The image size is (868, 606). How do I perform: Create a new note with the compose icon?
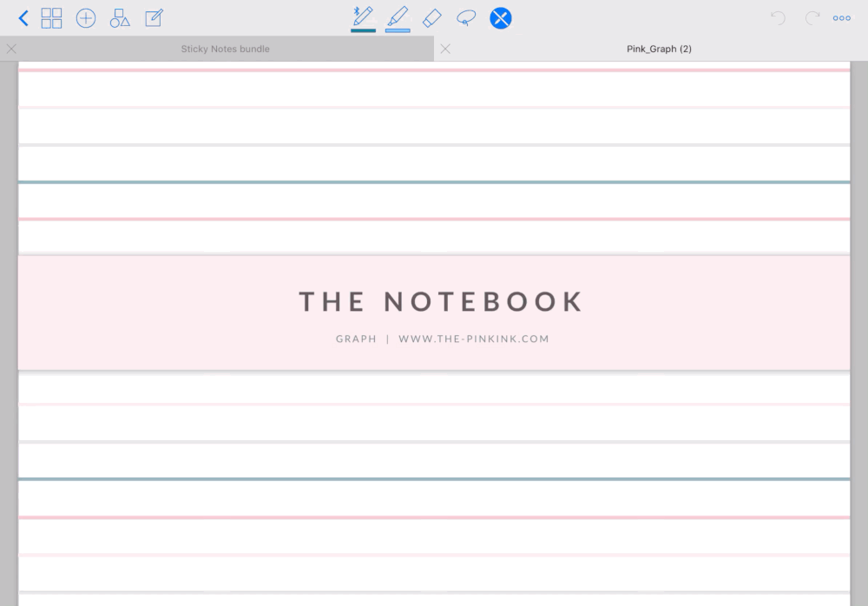tap(154, 17)
